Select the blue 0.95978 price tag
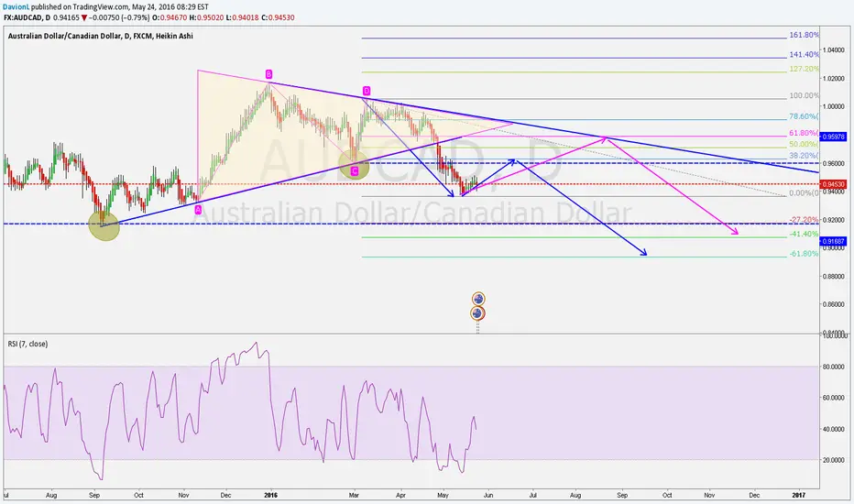The image size is (854, 504). tap(833, 137)
